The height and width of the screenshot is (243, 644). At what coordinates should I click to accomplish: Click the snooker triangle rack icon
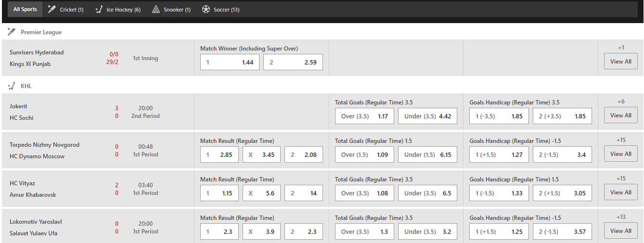155,9
